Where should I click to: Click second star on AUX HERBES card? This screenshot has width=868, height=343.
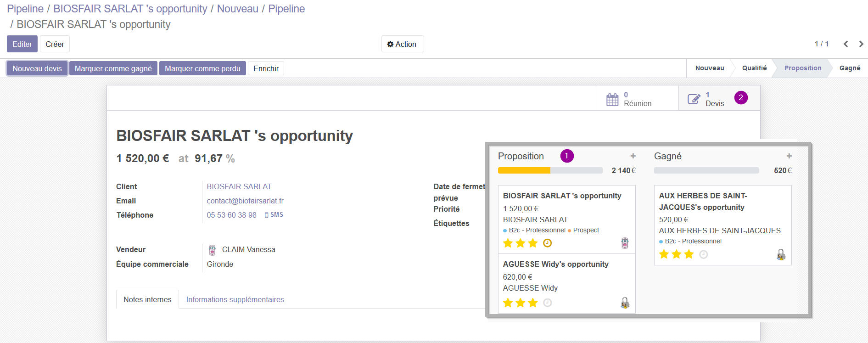click(676, 254)
